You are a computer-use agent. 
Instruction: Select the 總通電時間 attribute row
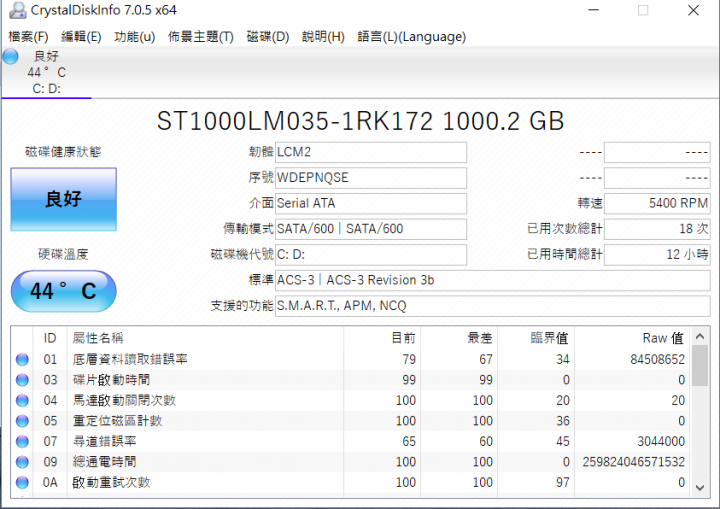[350, 462]
